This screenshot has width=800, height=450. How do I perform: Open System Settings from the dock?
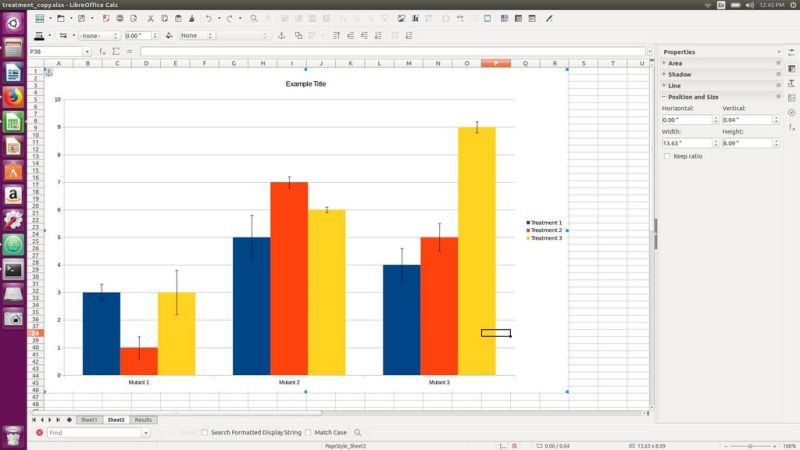click(13, 220)
